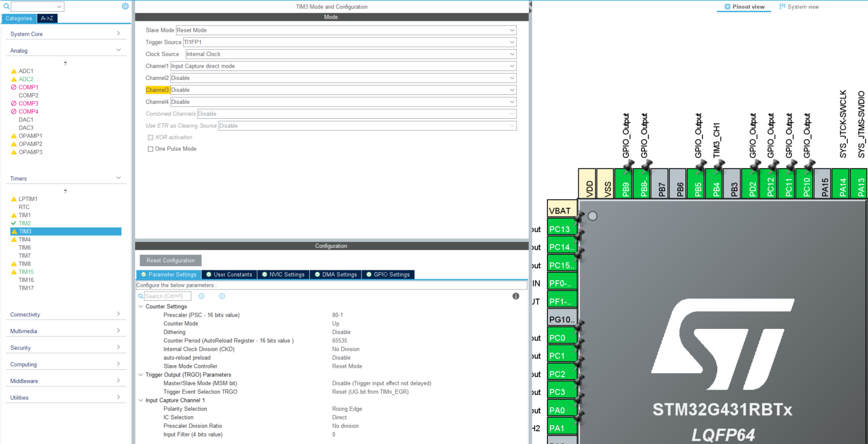The image size is (868, 444).
Task: Click the OPAMP1 warning icon
Action: click(x=14, y=136)
